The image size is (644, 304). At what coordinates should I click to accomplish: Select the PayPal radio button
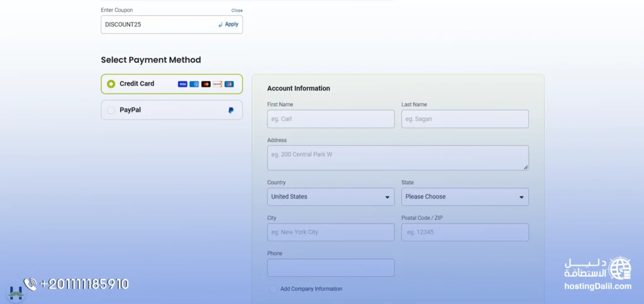[111, 110]
